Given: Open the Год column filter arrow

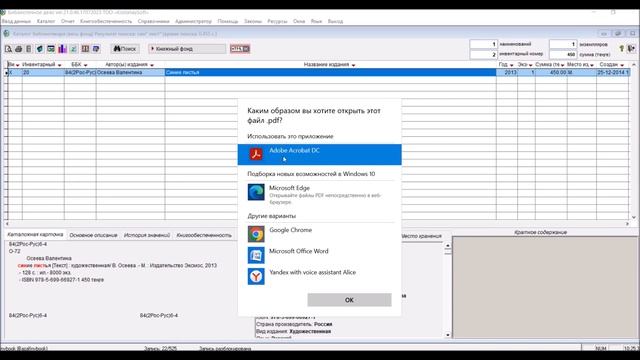Looking at the screenshot, I should (x=511, y=65).
